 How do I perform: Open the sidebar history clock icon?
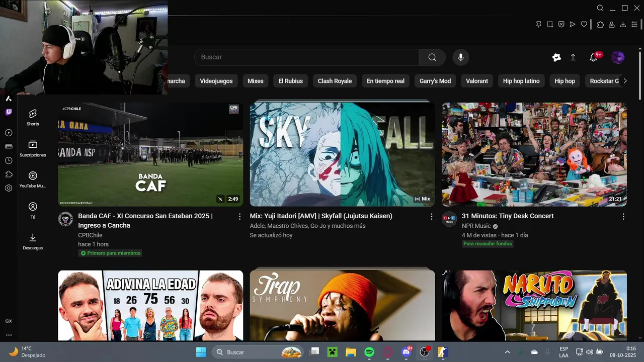(x=9, y=160)
